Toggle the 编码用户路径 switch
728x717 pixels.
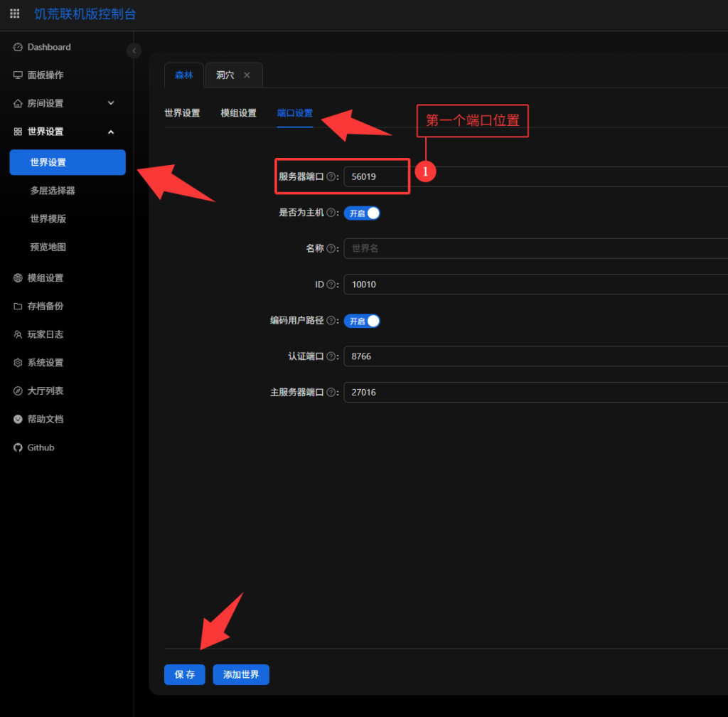[362, 321]
